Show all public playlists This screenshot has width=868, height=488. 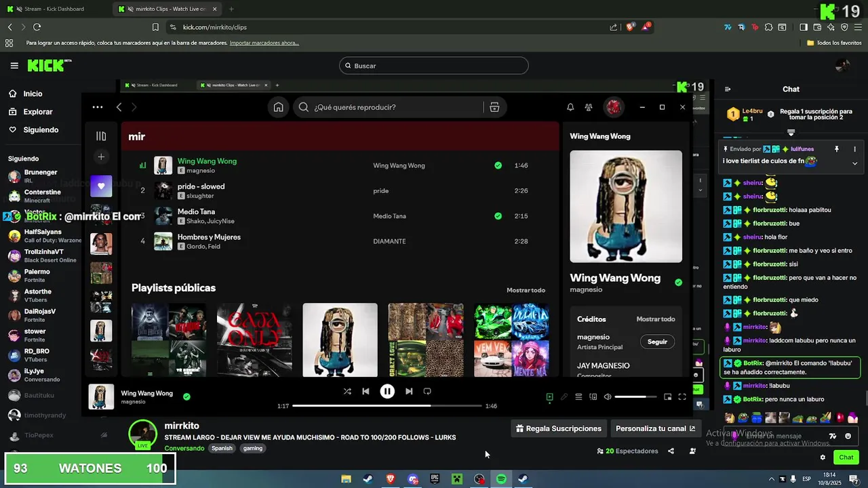pos(526,290)
